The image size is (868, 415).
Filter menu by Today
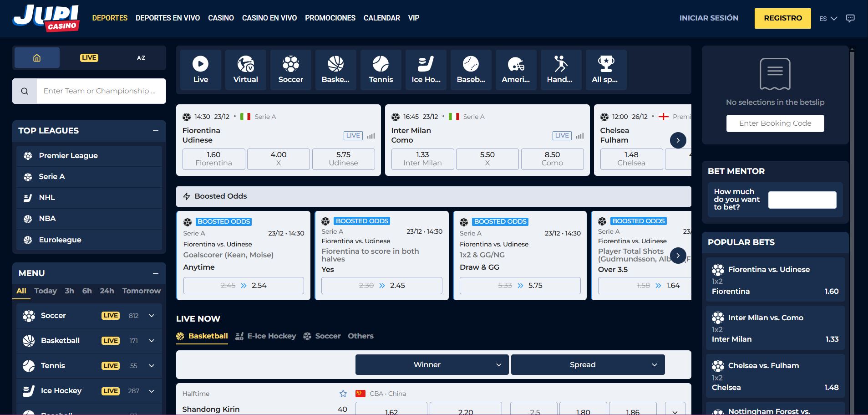tap(46, 291)
